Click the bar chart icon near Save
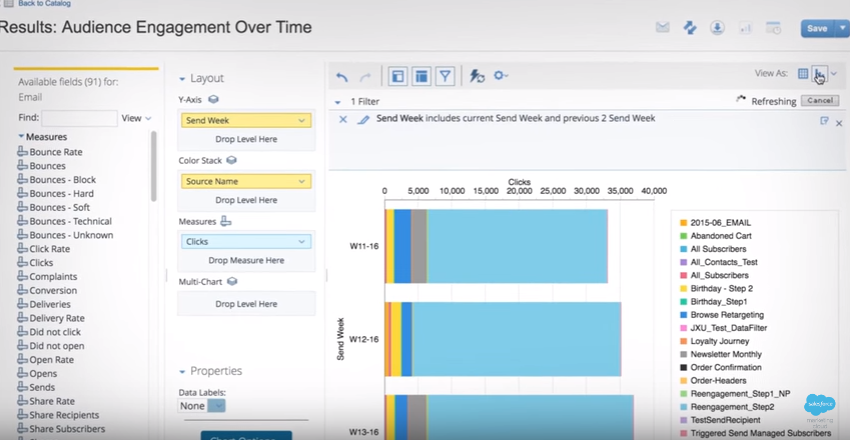The width and height of the screenshot is (850, 440). point(746,28)
